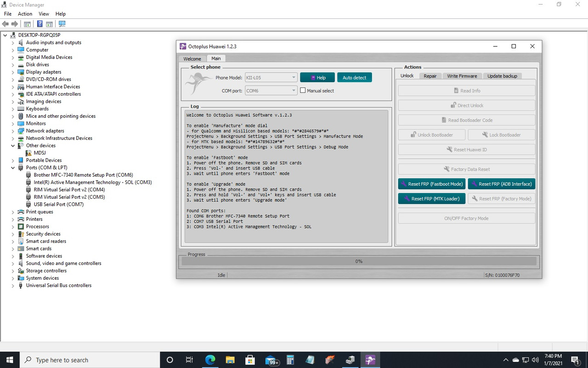Click the Show/Hide action pane icon

point(49,23)
